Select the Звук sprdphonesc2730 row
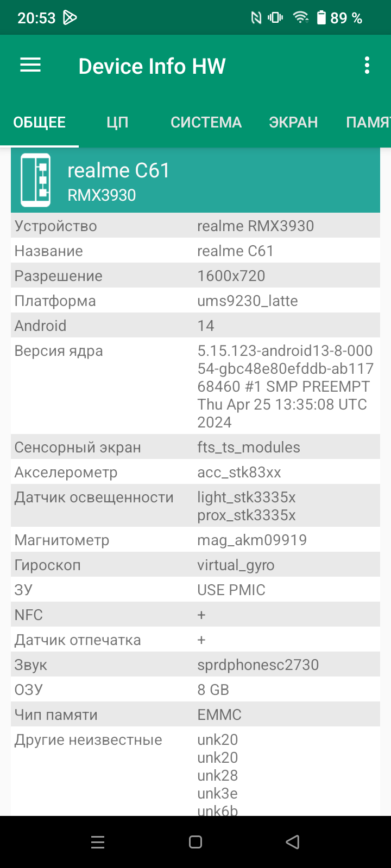 pyautogui.click(x=195, y=665)
